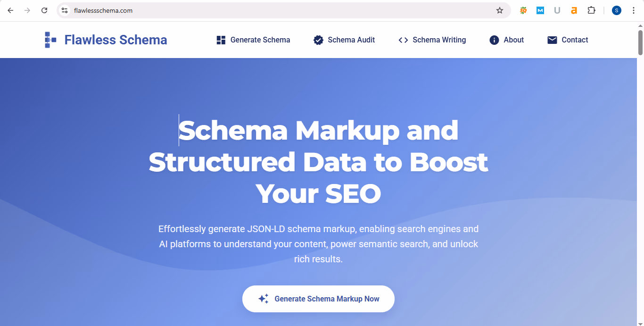
Task: Click Generate Schema Markup Now button
Action: 318,299
